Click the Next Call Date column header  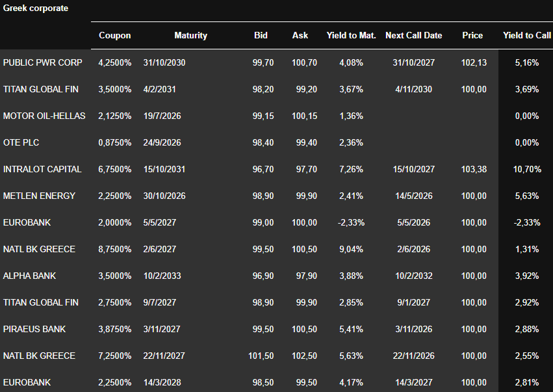click(x=414, y=35)
